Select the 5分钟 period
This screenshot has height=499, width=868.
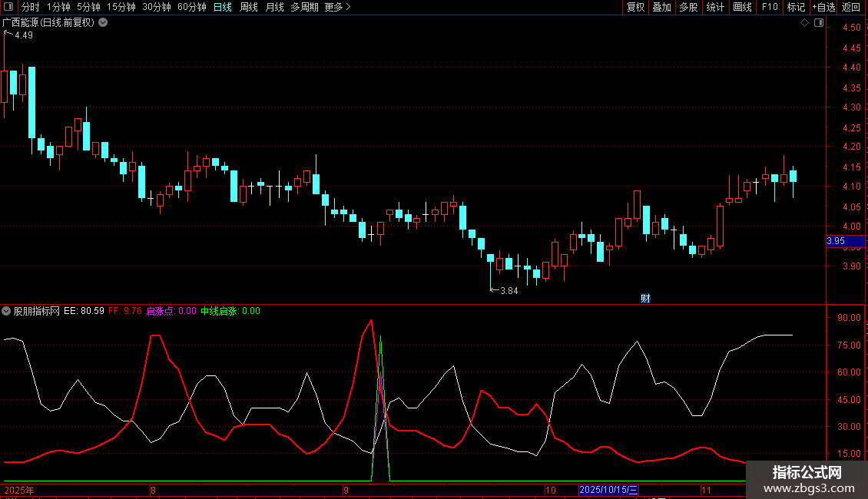coord(88,7)
